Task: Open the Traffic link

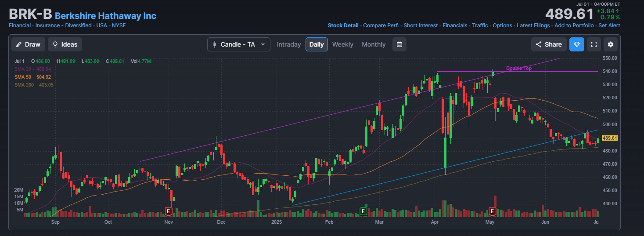Action: click(480, 25)
